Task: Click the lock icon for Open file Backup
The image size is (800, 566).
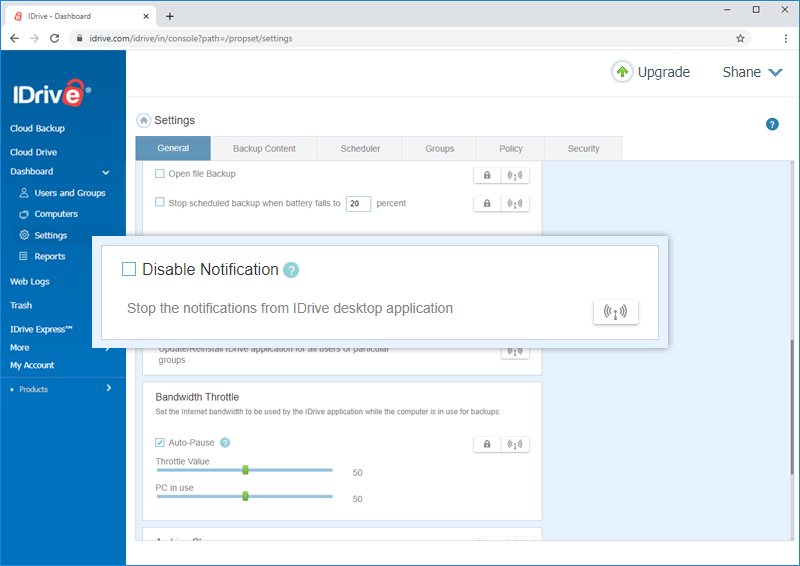Action: [x=487, y=175]
